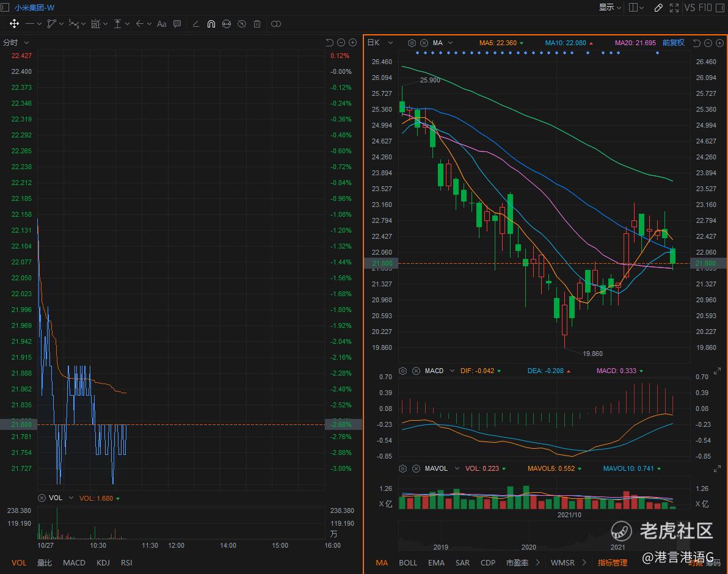Open 指标管理 indicator management
This screenshot has height=574, width=728.
point(613,562)
